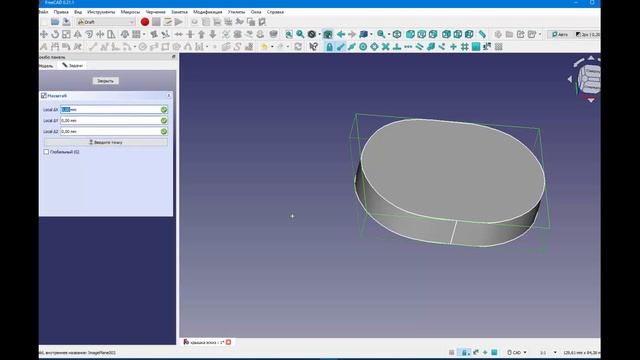The width and height of the screenshot is (640, 360).
Task: Click Fit Selection magnifier icon
Action: [300, 35]
